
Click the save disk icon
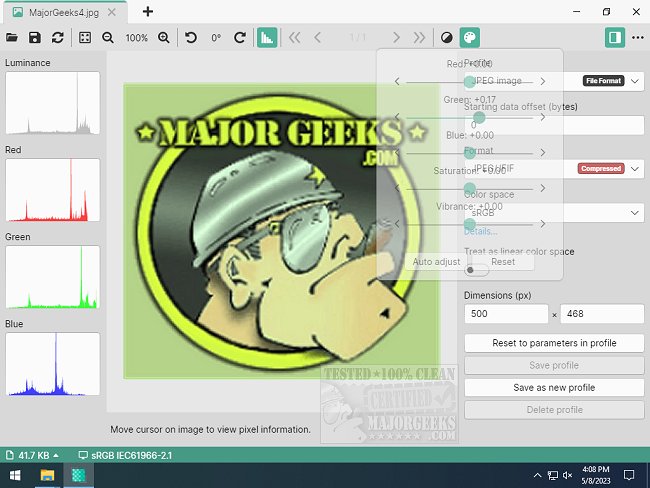pyautogui.click(x=35, y=37)
